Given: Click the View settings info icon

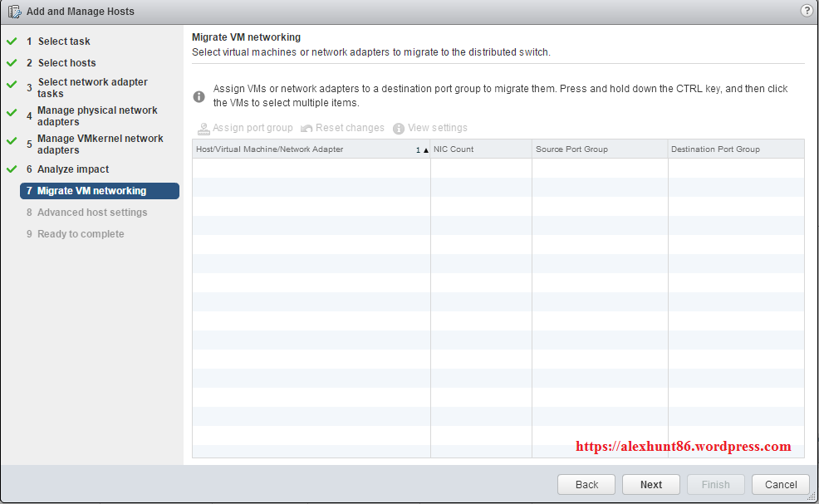Looking at the screenshot, I should (399, 129).
